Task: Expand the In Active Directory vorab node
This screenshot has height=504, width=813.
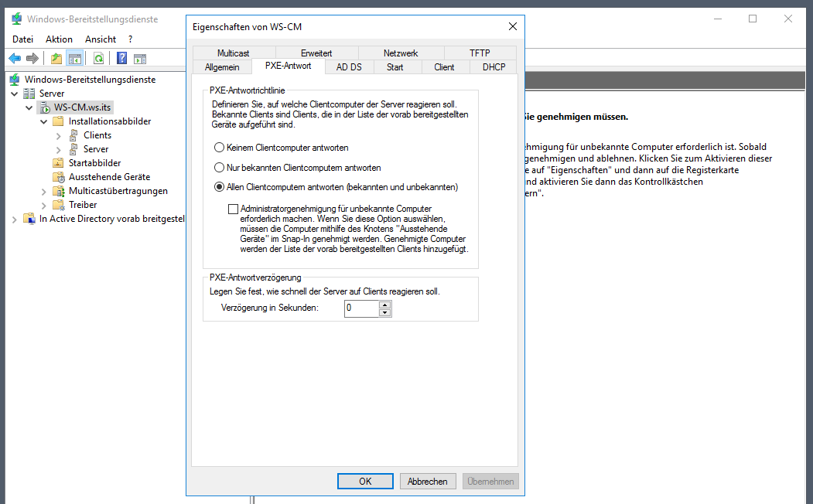Action: 15,220
